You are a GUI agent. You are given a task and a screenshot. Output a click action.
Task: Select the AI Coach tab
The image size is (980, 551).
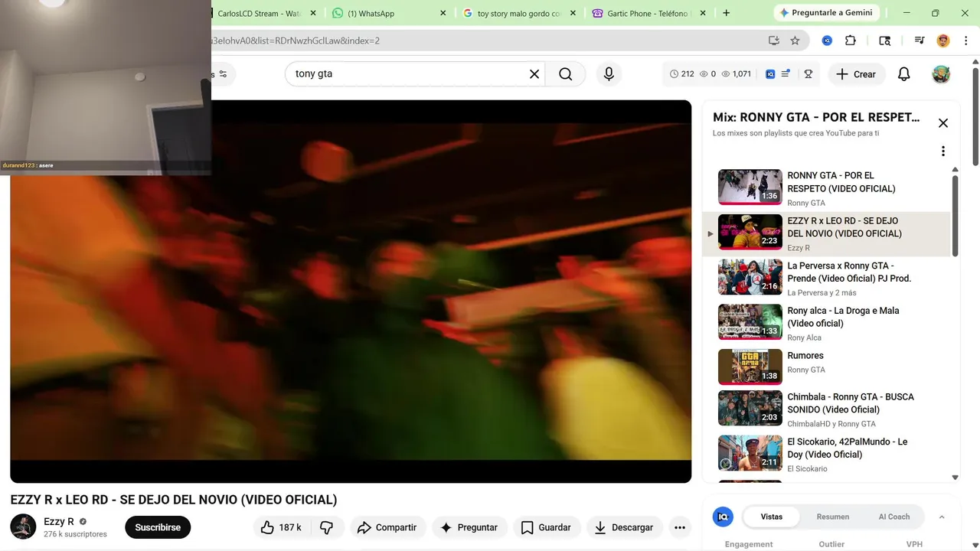coord(894,517)
